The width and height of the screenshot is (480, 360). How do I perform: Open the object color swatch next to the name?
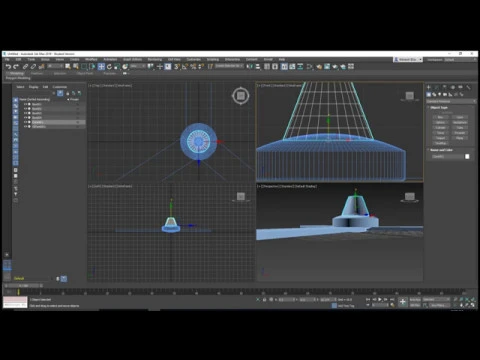pos(467,156)
